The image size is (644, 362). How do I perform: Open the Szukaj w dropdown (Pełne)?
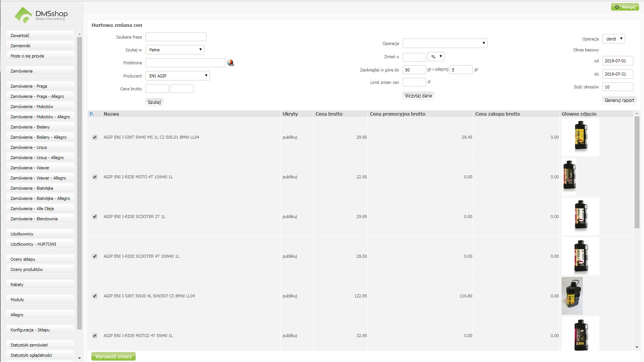175,50
